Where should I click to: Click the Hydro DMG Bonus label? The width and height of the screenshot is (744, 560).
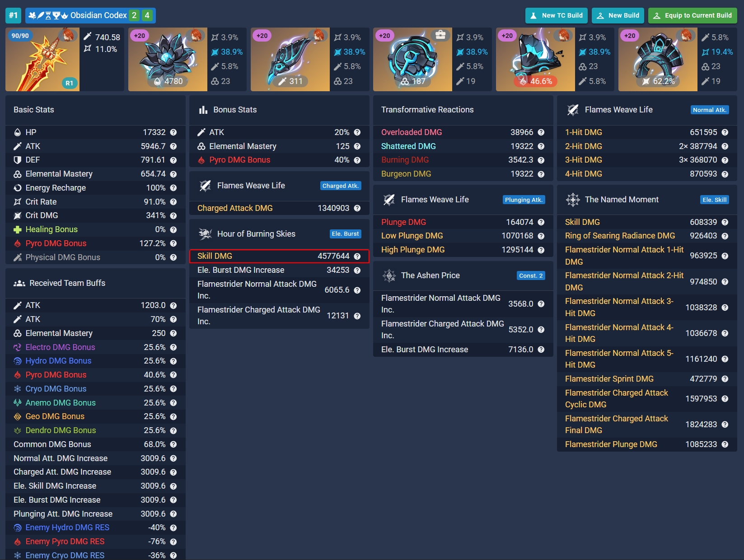point(58,361)
